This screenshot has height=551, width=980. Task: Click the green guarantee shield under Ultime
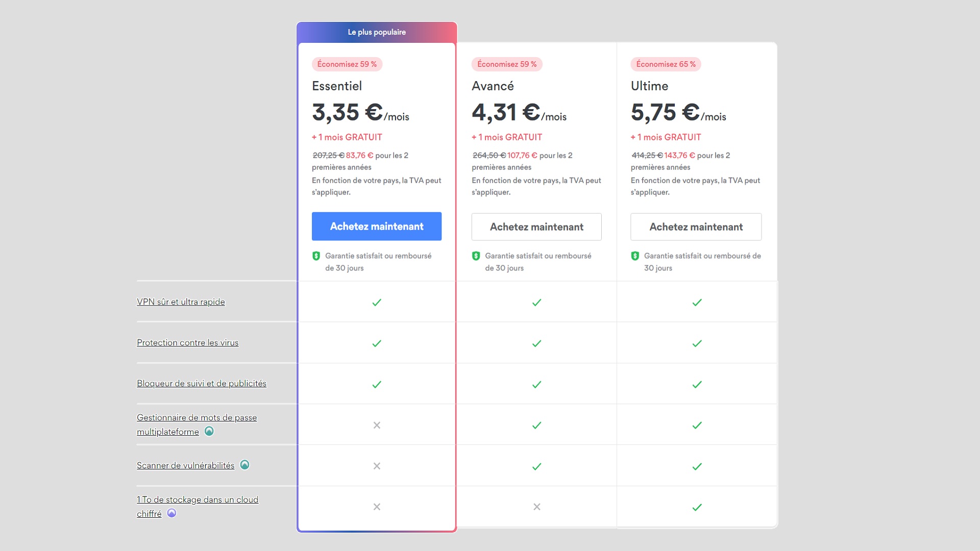635,256
